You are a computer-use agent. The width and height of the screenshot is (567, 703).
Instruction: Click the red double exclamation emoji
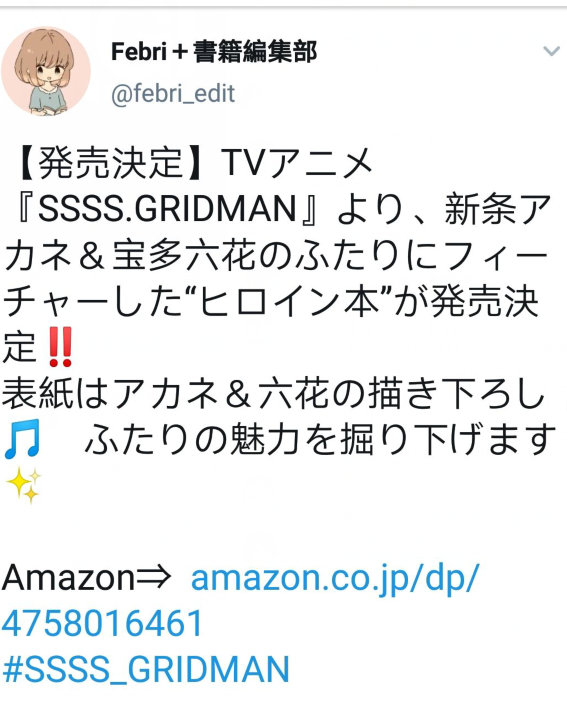60,347
